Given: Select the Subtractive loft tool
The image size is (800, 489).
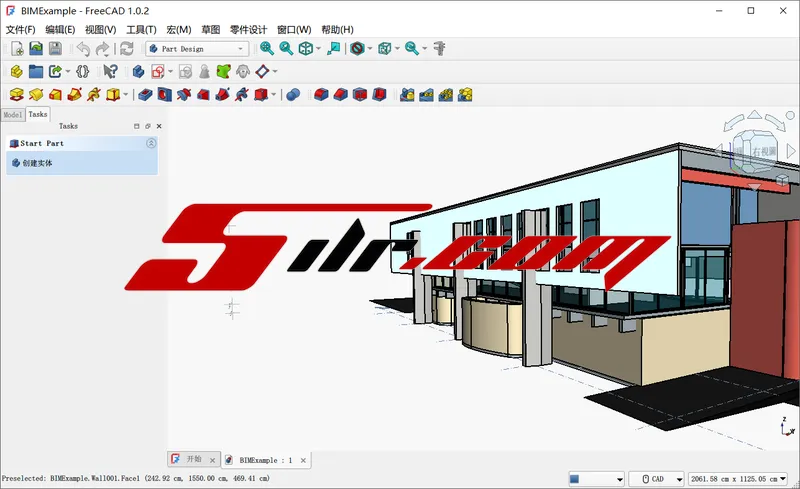Looking at the screenshot, I should click(x=203, y=94).
